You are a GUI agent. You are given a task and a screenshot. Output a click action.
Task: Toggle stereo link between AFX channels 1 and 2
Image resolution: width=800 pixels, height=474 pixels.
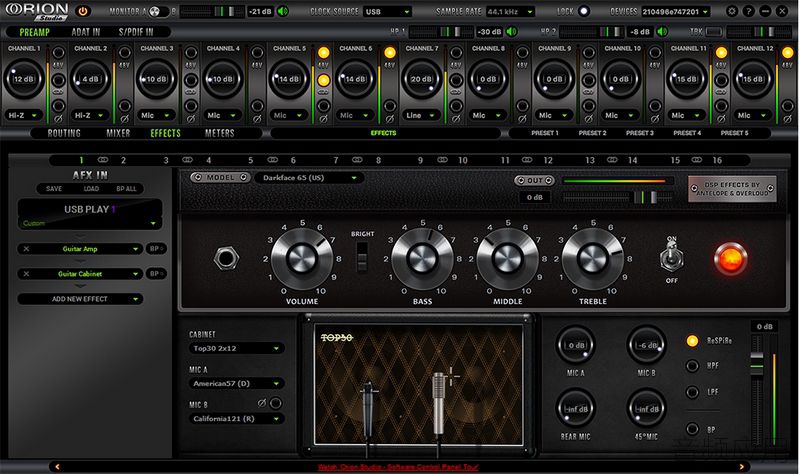click(x=103, y=160)
